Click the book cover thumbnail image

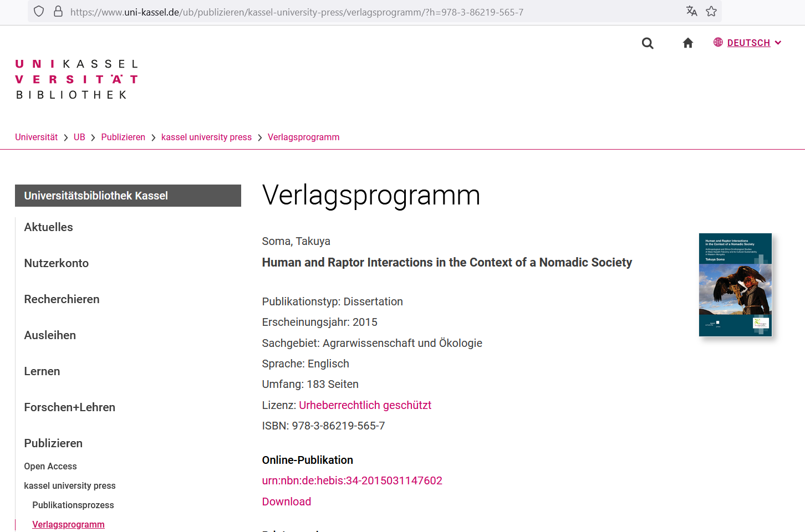point(735,285)
